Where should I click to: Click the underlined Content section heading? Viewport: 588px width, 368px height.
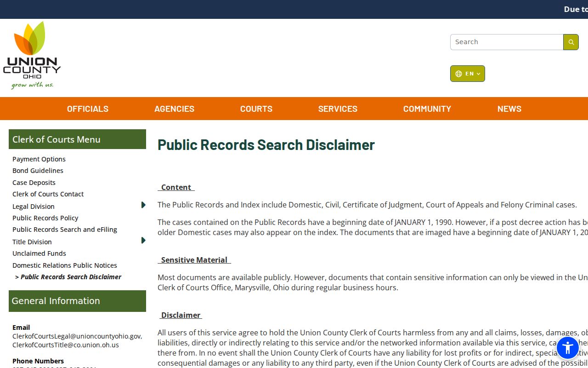tap(176, 187)
